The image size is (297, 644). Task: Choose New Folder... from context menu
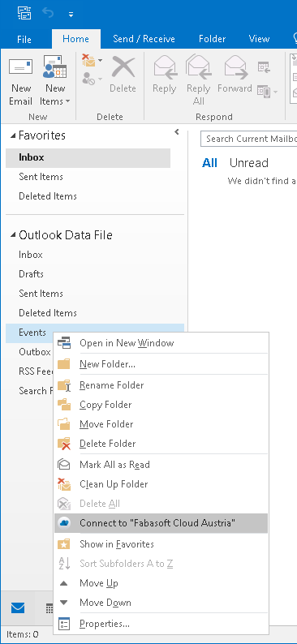[161, 364]
